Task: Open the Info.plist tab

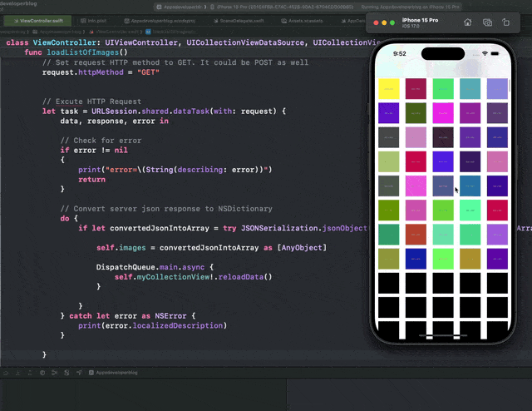Action: point(94,21)
